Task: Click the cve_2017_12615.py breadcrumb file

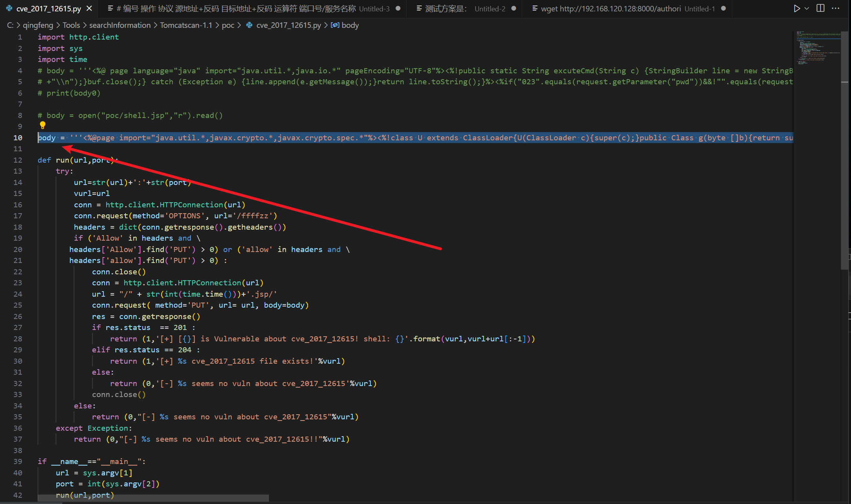Action: click(289, 25)
